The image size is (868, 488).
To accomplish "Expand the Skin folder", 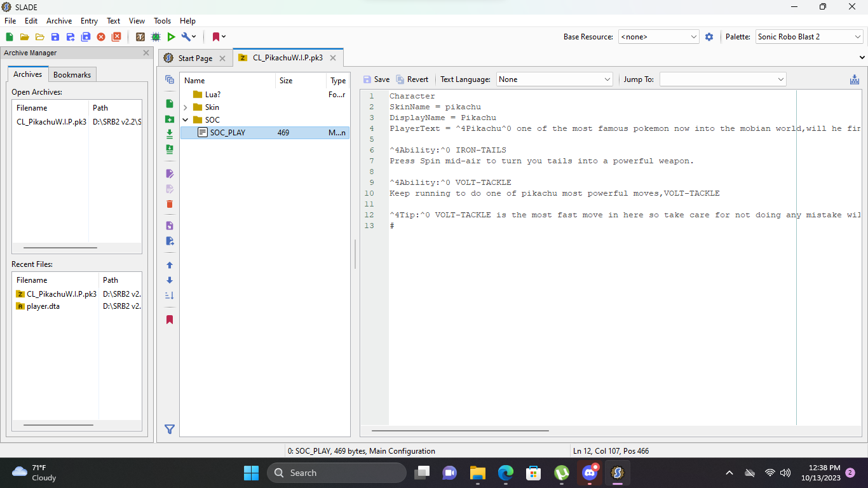I will 186,107.
